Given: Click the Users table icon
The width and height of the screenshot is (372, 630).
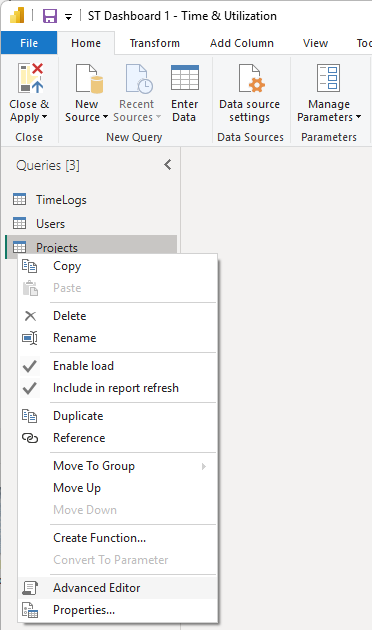Looking at the screenshot, I should 19,223.
